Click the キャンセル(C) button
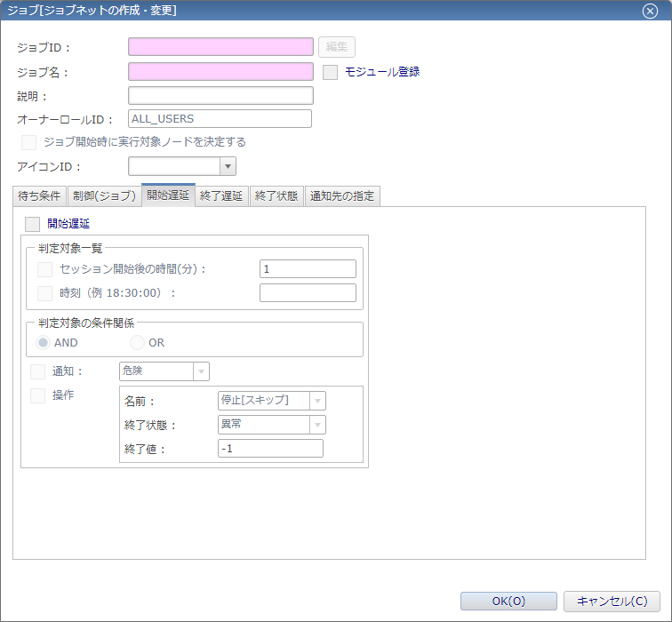This screenshot has height=622, width=672. click(x=612, y=602)
